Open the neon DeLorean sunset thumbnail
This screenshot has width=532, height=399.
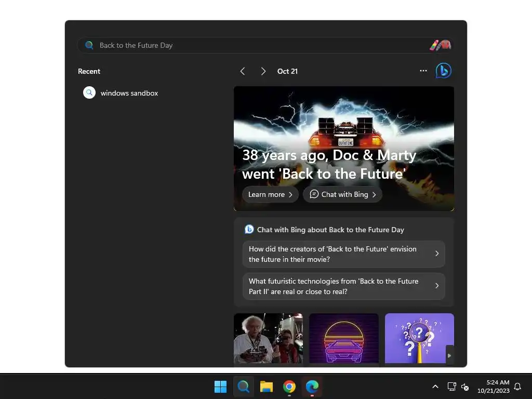(x=344, y=338)
